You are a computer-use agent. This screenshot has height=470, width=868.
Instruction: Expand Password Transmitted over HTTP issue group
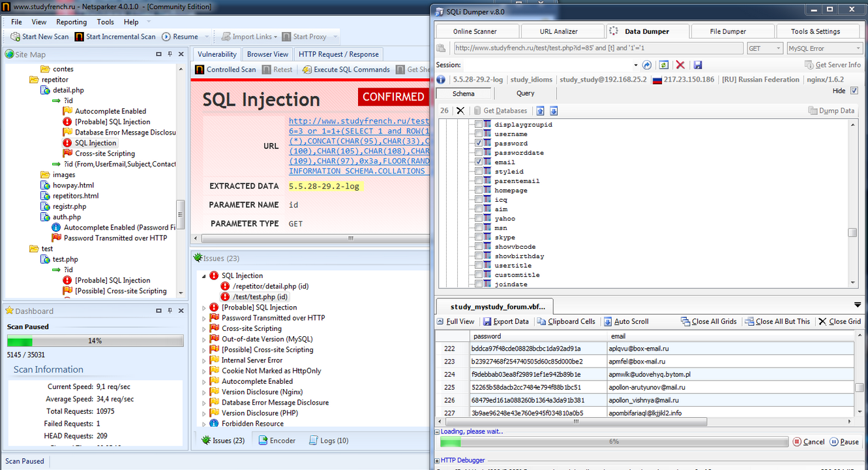[x=204, y=318]
